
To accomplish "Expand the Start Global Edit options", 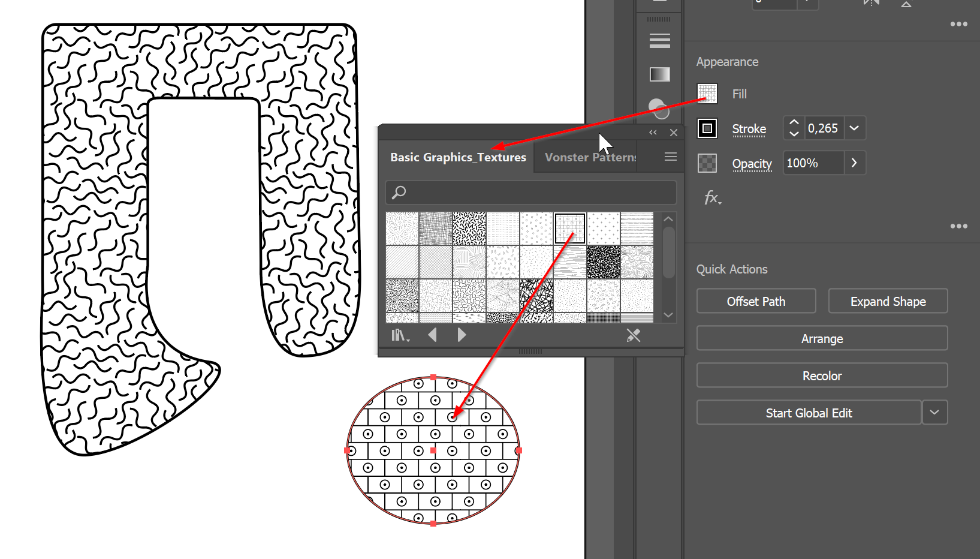I will point(934,413).
